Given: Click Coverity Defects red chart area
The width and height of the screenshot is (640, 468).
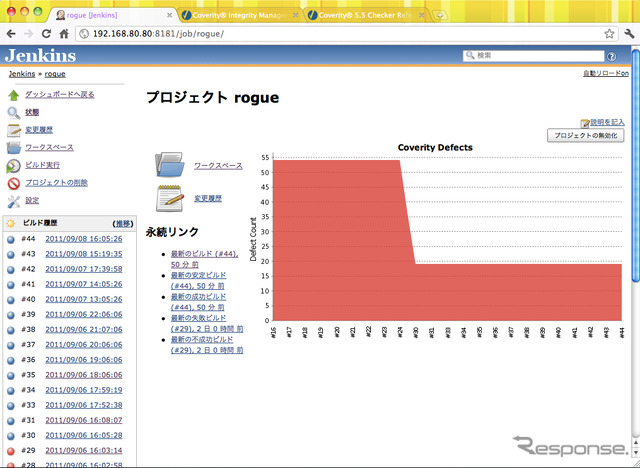Looking at the screenshot, I should coord(447,240).
